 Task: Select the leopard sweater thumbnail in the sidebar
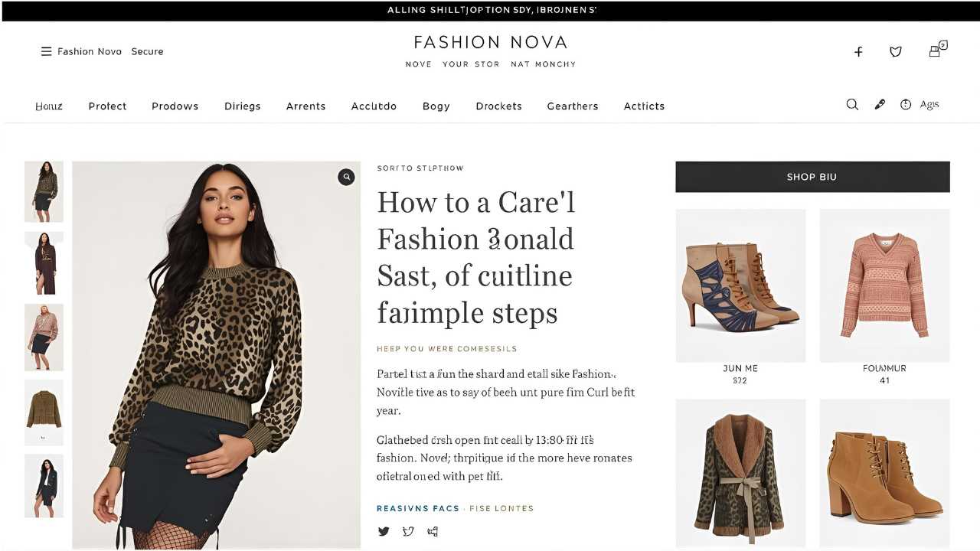pos(44,191)
